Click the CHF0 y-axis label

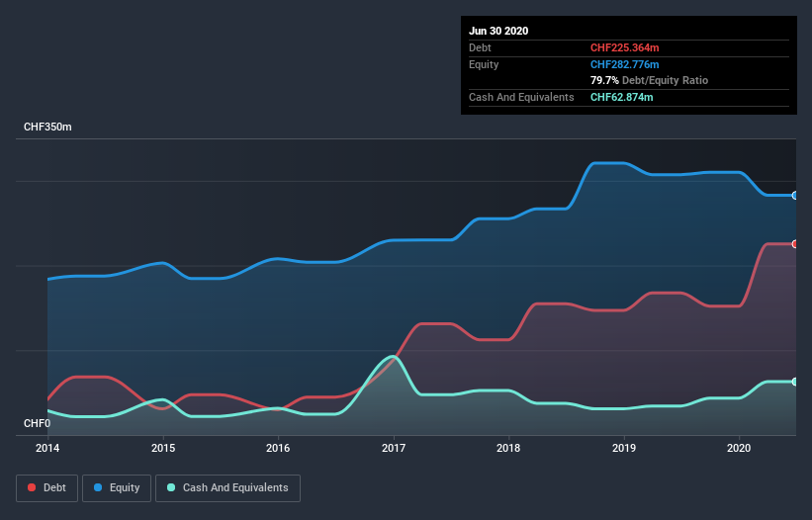coord(37,423)
